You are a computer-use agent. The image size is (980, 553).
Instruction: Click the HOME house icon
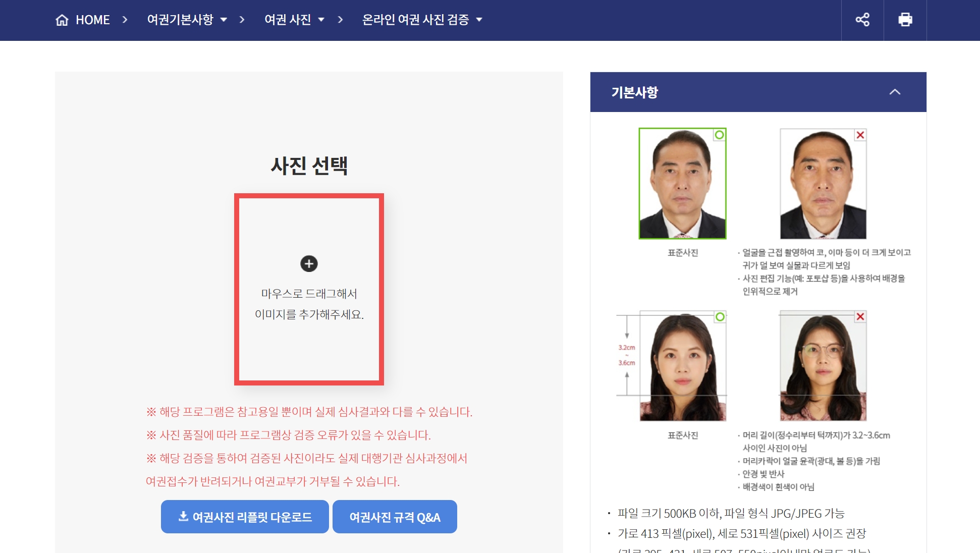62,20
